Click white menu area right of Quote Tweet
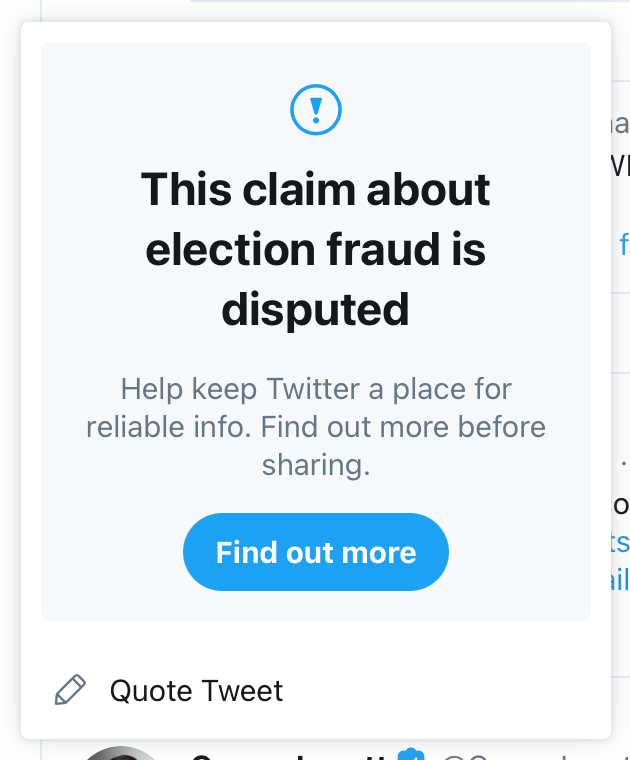630x760 pixels. [x=450, y=690]
